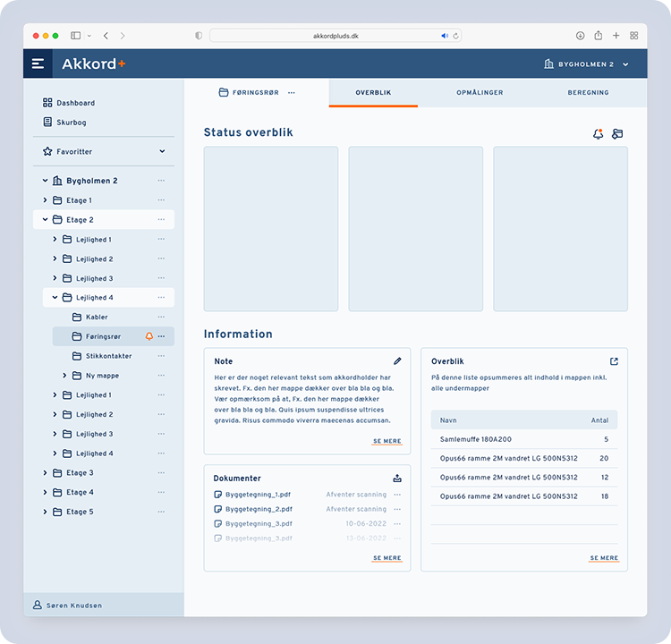Open Overblik card in external view
The width and height of the screenshot is (671, 644).
pos(614,361)
